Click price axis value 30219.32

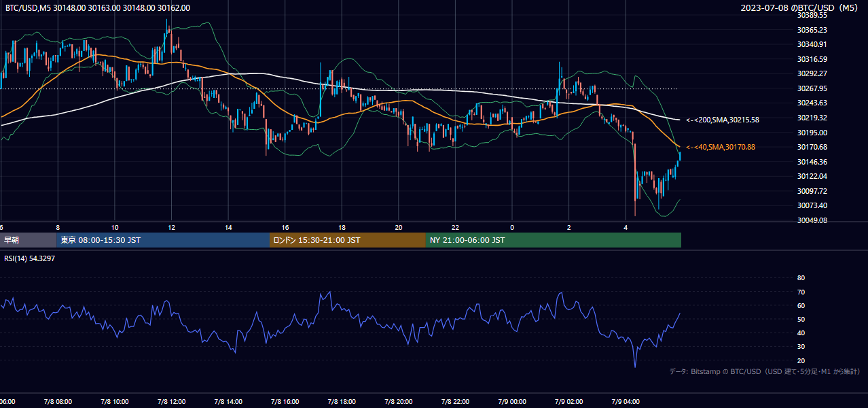coord(812,118)
